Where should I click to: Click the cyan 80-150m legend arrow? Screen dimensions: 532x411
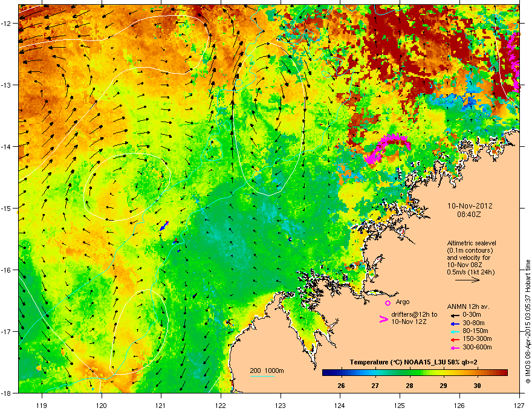455,331
